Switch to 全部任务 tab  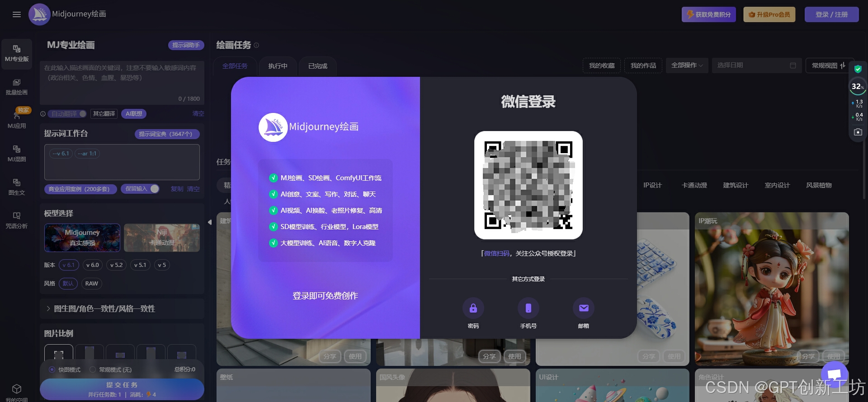pyautogui.click(x=235, y=66)
